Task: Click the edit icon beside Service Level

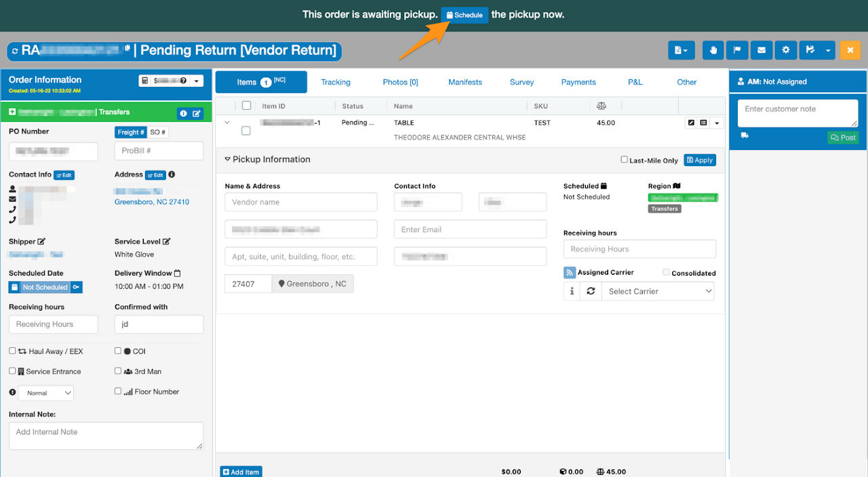Action: click(x=167, y=242)
